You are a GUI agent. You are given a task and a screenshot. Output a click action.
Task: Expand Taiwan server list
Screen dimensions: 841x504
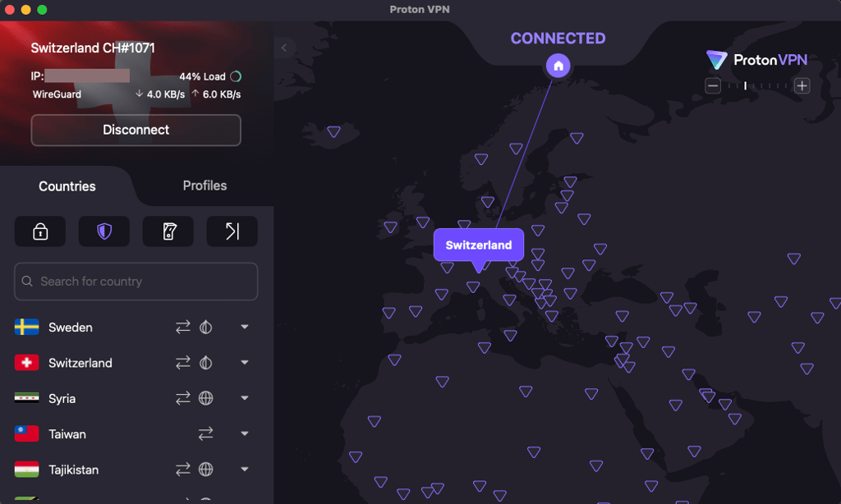click(x=245, y=433)
